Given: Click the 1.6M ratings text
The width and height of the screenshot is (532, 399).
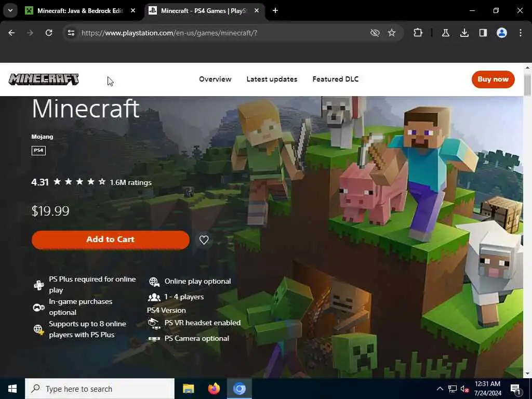Looking at the screenshot, I should (130, 182).
